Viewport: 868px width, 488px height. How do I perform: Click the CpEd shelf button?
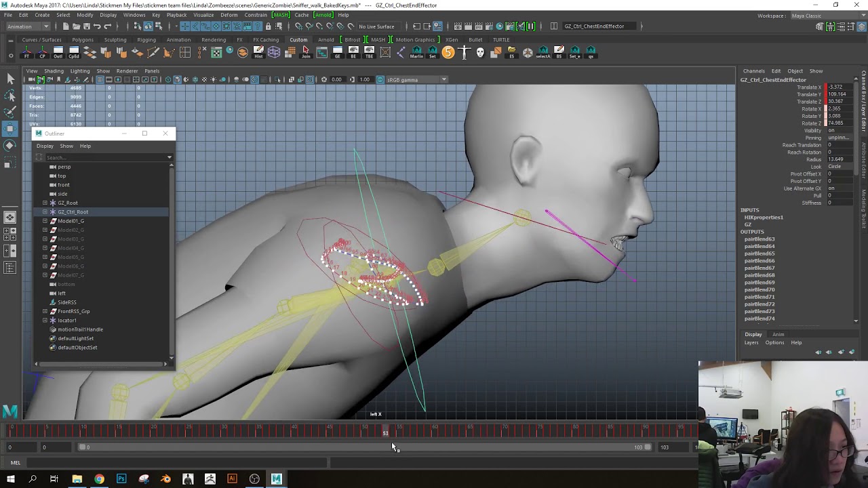(x=74, y=52)
